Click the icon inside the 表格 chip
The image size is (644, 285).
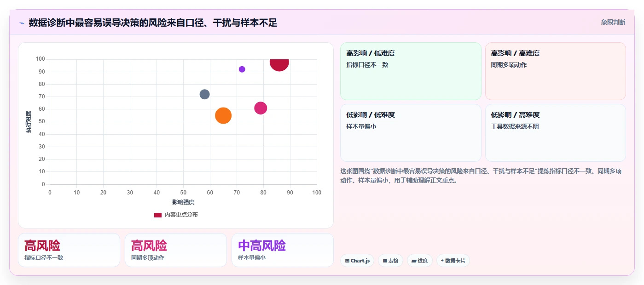tap(385, 261)
